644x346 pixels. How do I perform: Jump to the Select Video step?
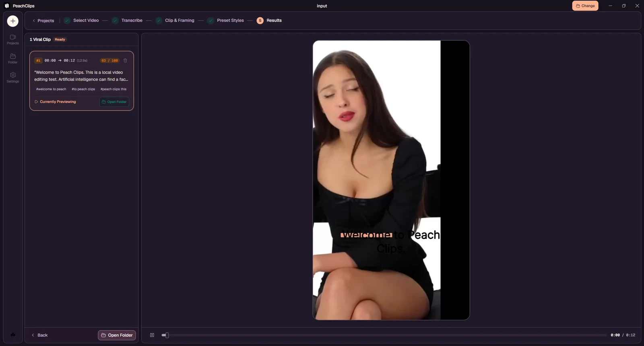click(81, 21)
